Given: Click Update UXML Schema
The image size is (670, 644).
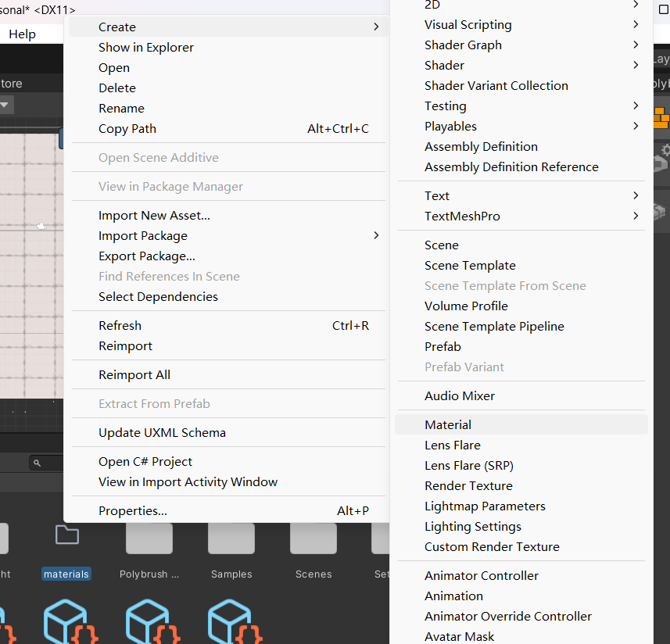Looking at the screenshot, I should click(228, 433).
